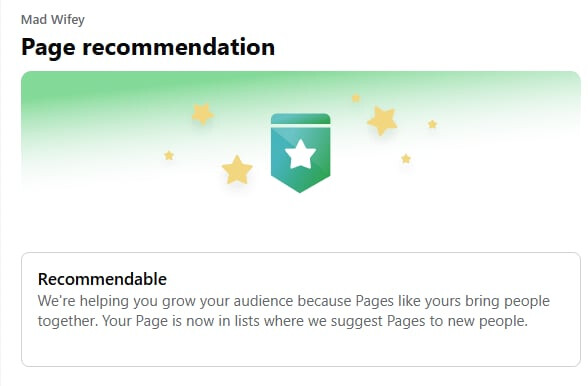Click the white star inside the badge
Image resolution: width=588 pixels, height=386 pixels.
(x=300, y=153)
